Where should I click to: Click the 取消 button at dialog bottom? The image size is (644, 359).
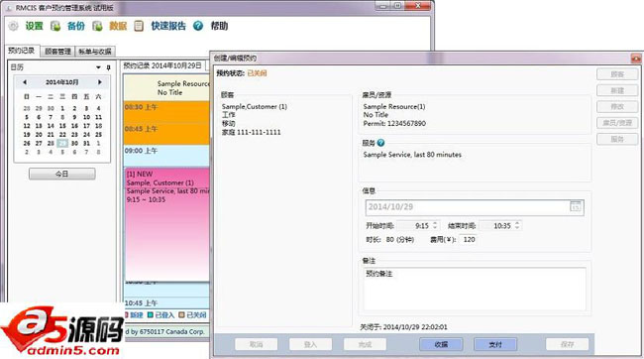[x=257, y=344]
